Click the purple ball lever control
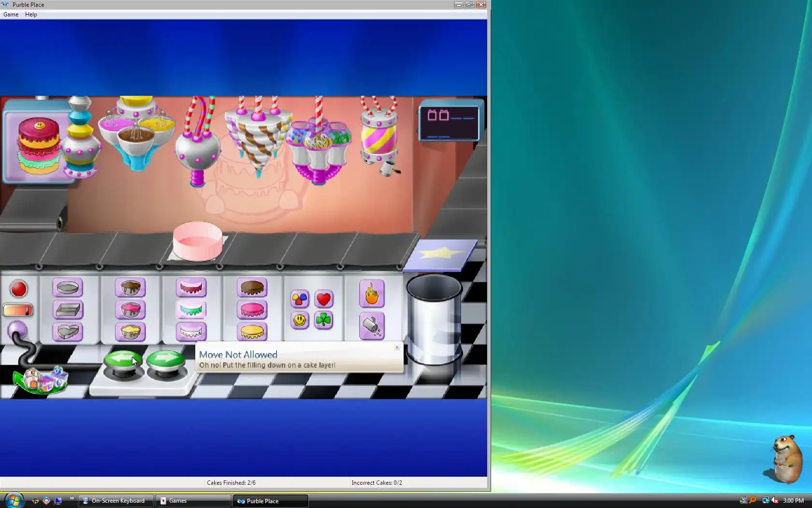Screen dimensions: 812x508 point(17,331)
